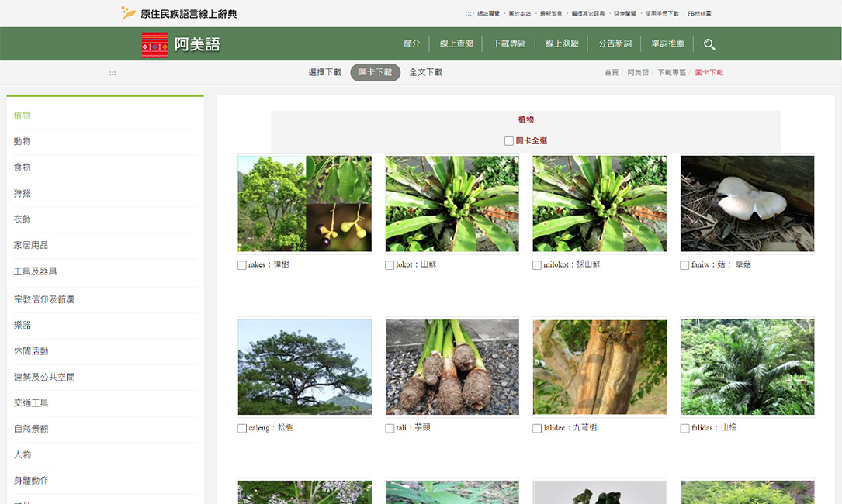
Task: Open the falidas 山棕 picture card
Action: [747, 367]
